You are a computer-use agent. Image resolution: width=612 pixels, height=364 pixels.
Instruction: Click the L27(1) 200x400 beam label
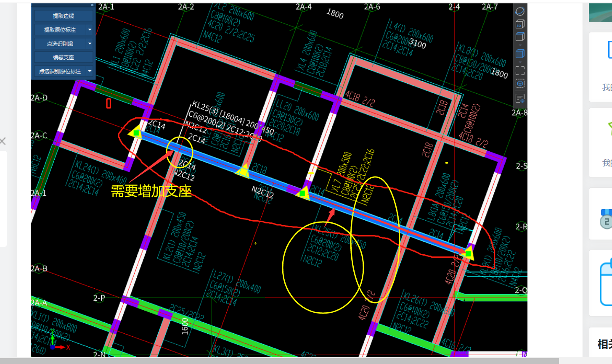[x=236, y=282]
